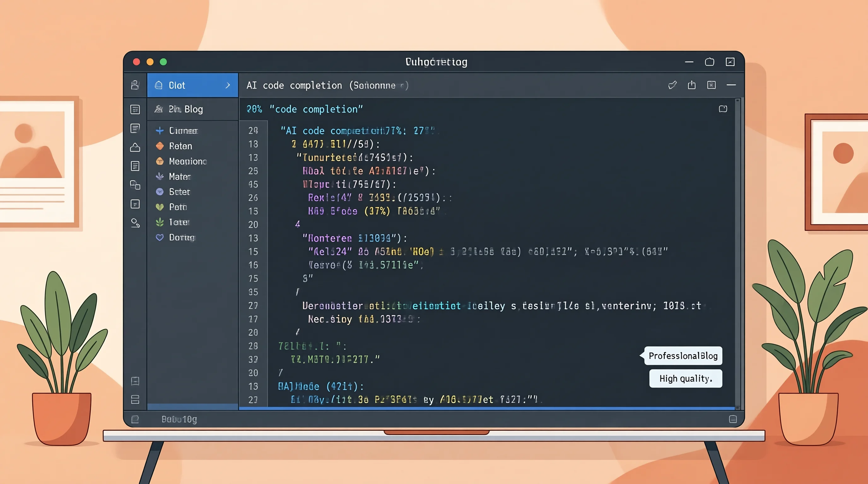Maximize the window using the square icon

pyautogui.click(x=710, y=62)
